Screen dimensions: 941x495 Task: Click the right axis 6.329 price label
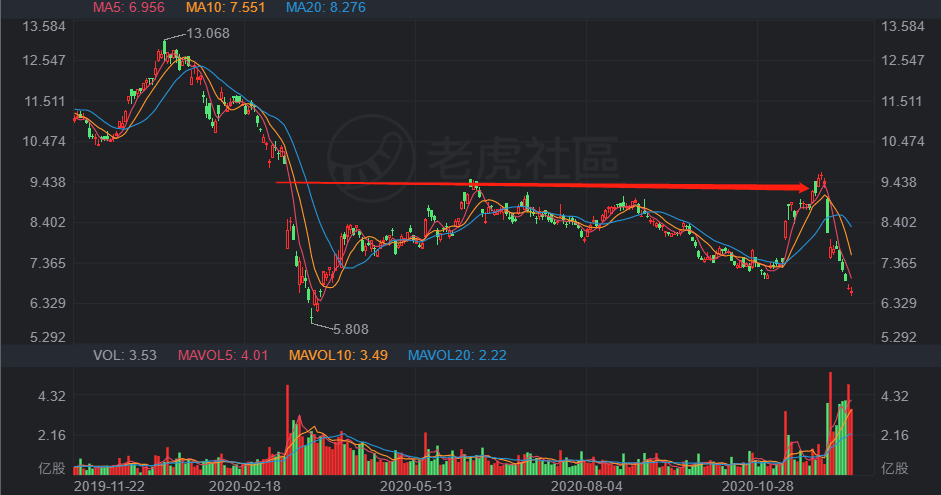click(898, 303)
